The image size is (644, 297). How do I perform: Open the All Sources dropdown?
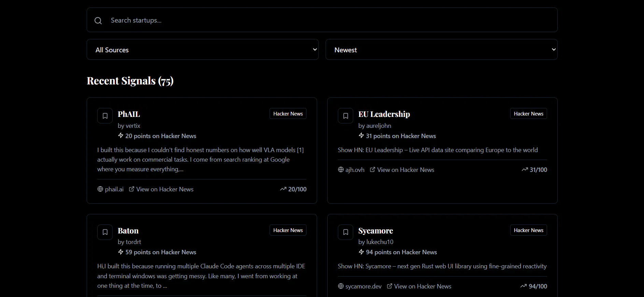202,50
